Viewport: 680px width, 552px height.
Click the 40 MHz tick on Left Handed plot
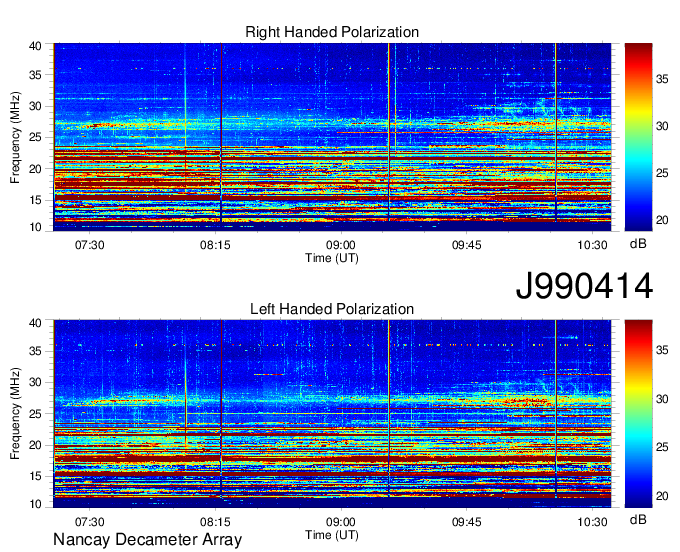pyautogui.click(x=35, y=323)
